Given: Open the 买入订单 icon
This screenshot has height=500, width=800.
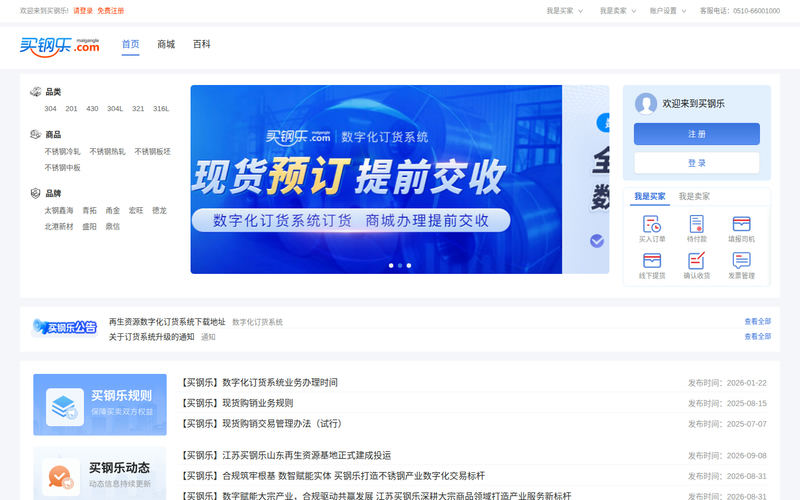Looking at the screenshot, I should [x=652, y=224].
